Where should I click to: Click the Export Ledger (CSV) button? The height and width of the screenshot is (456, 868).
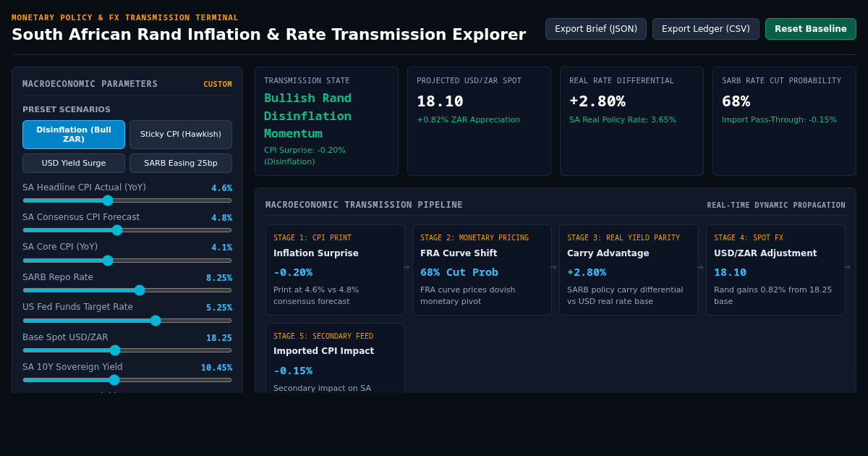pyautogui.click(x=706, y=29)
